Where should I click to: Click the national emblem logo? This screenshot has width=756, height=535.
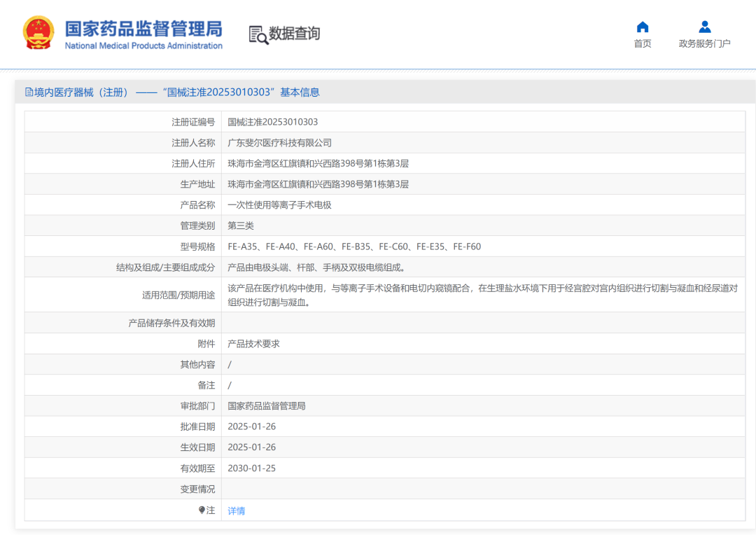click(38, 33)
